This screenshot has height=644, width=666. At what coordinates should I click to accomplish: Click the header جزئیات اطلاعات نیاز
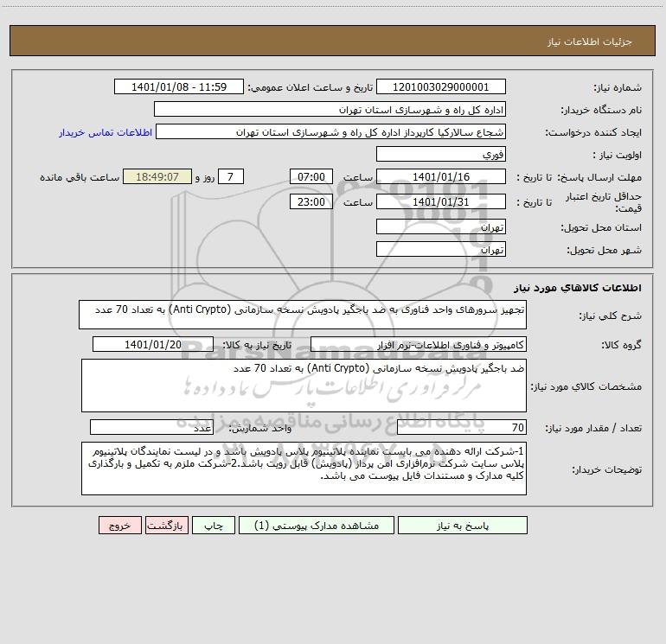point(590,41)
